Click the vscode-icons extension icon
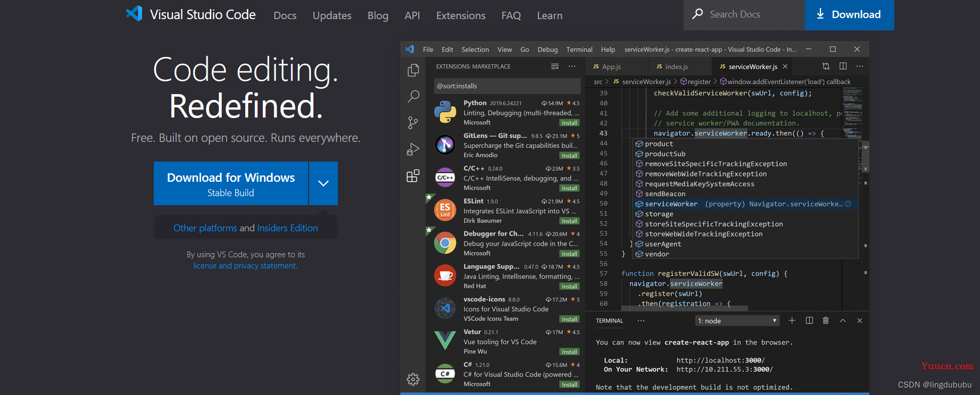 (445, 308)
